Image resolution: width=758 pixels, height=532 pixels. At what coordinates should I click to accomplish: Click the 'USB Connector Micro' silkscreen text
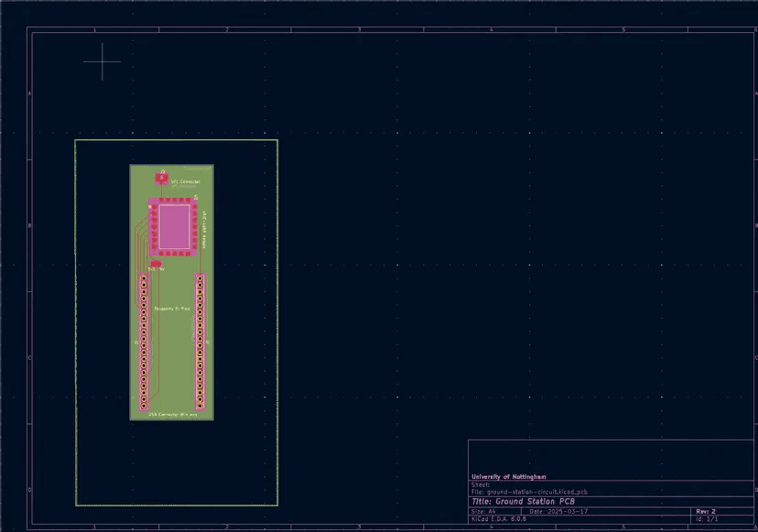pos(171,415)
